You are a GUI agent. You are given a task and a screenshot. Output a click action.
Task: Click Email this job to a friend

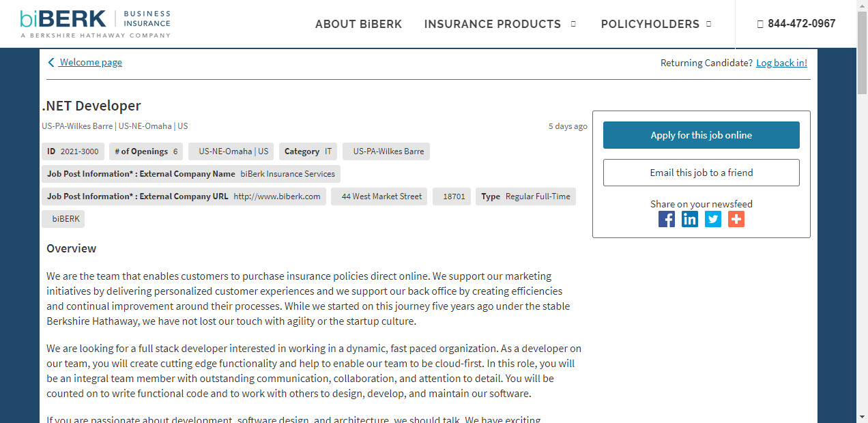click(x=701, y=173)
